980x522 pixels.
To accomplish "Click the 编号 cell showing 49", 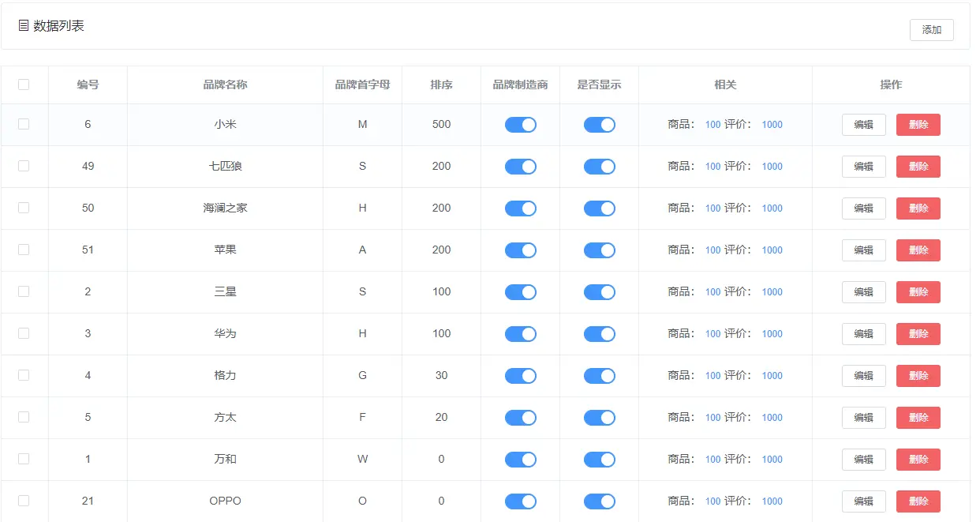I will (88, 166).
